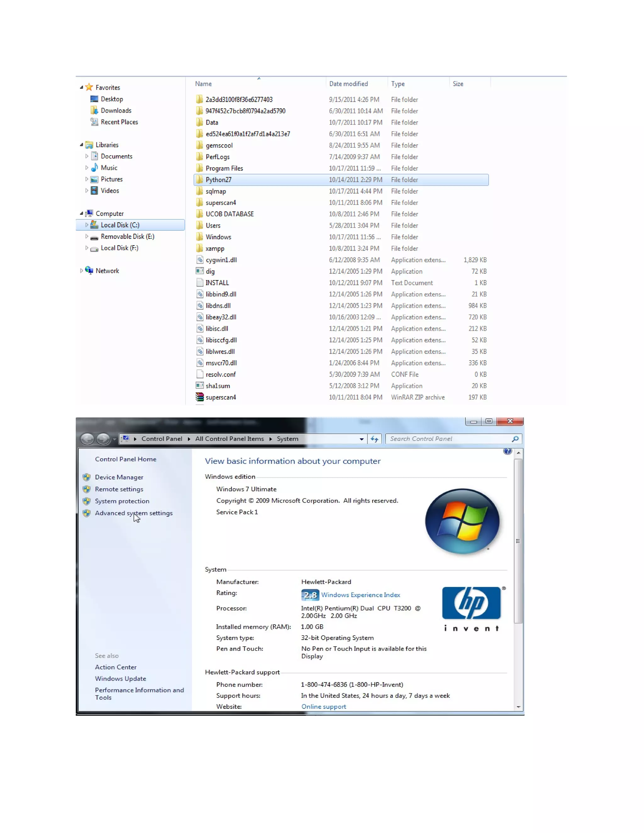Select the xampp folder icon
Viewport: 644px width, 833px height.
click(199, 248)
